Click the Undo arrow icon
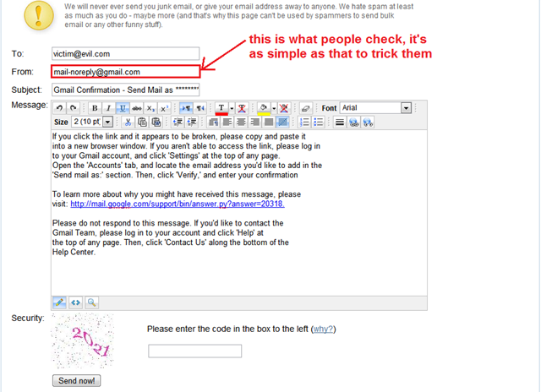This screenshot has height=392, width=541. coord(60,108)
